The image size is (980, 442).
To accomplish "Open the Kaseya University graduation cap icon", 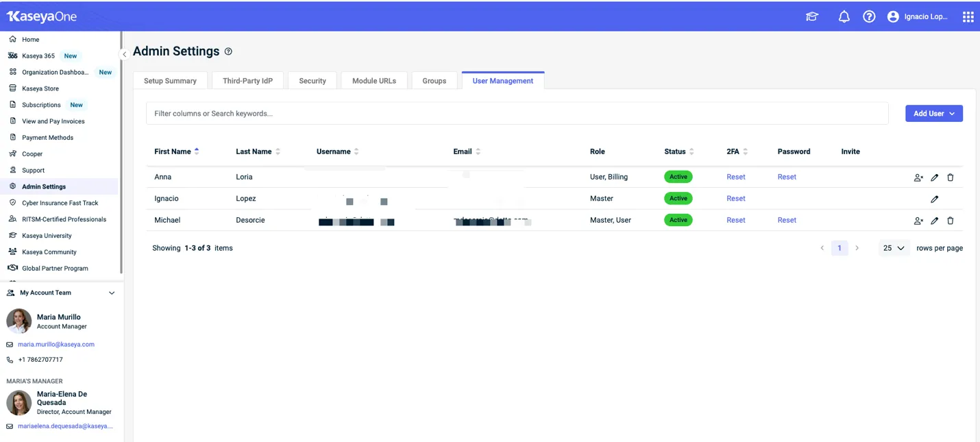I will [x=812, y=17].
